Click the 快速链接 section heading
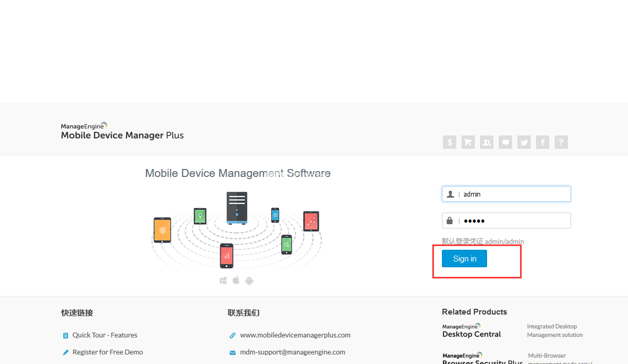This screenshot has width=628, height=364. click(x=77, y=313)
